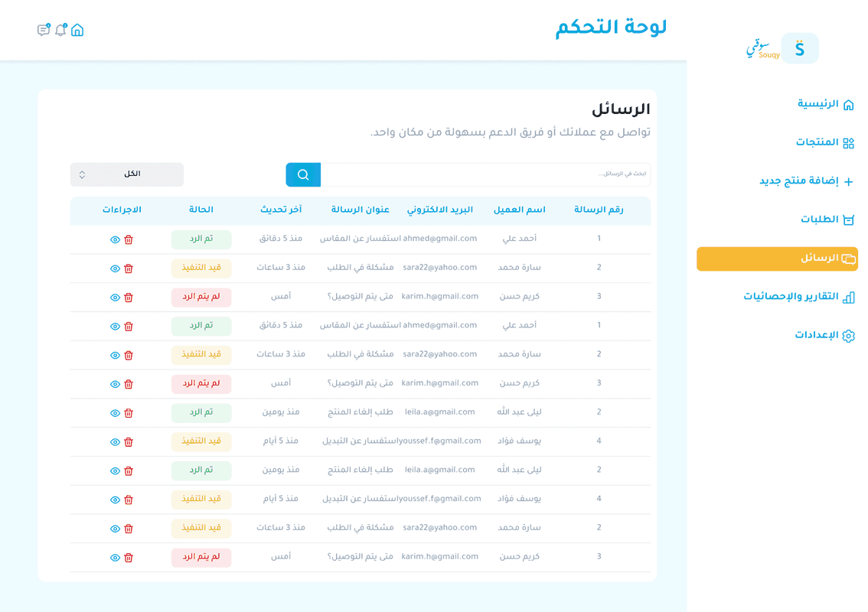Delete the first Ahmed Ali message row

click(129, 239)
